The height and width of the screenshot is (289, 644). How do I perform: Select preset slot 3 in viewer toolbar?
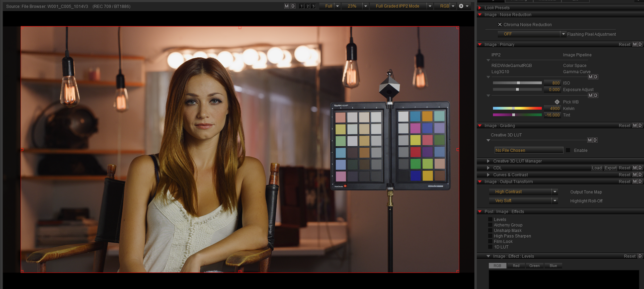pyautogui.click(x=313, y=6)
